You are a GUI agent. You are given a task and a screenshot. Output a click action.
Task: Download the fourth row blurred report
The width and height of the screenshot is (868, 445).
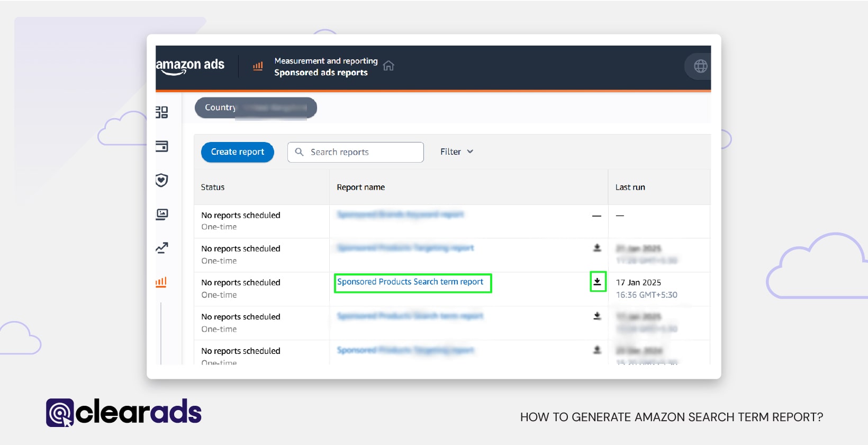(x=597, y=316)
